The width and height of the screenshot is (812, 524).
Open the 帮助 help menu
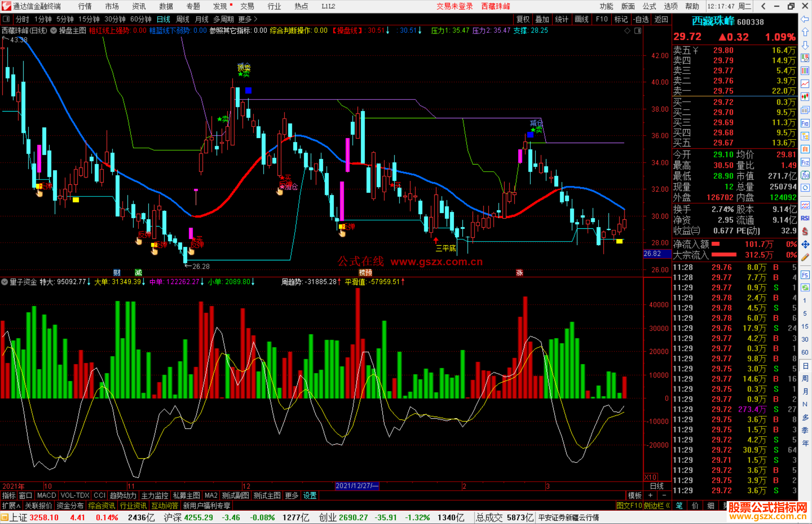[692, 6]
